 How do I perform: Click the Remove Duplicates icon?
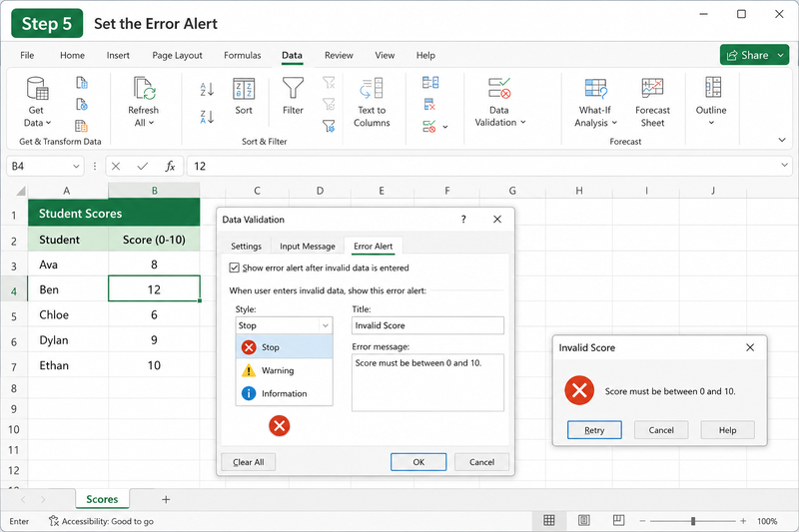coord(429,105)
